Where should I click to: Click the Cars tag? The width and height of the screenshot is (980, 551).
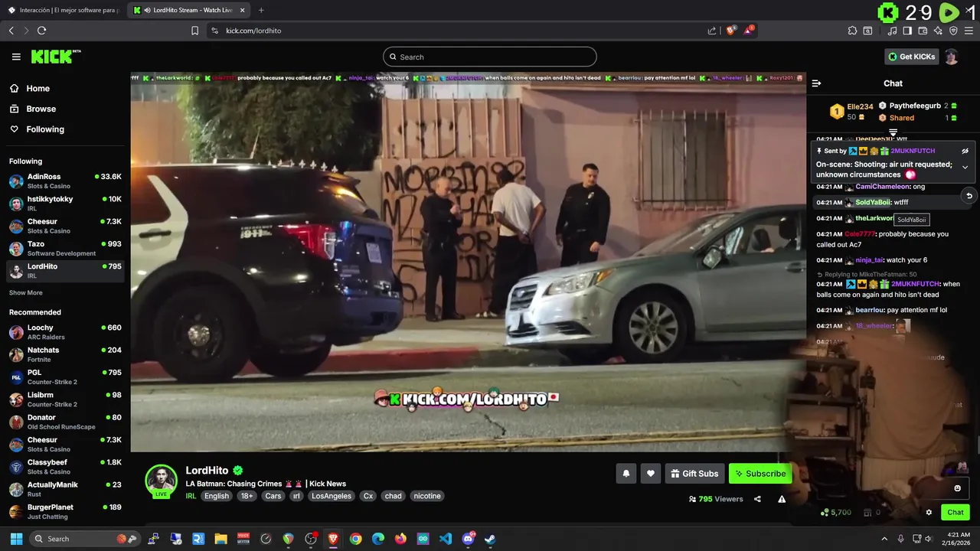coord(273,496)
